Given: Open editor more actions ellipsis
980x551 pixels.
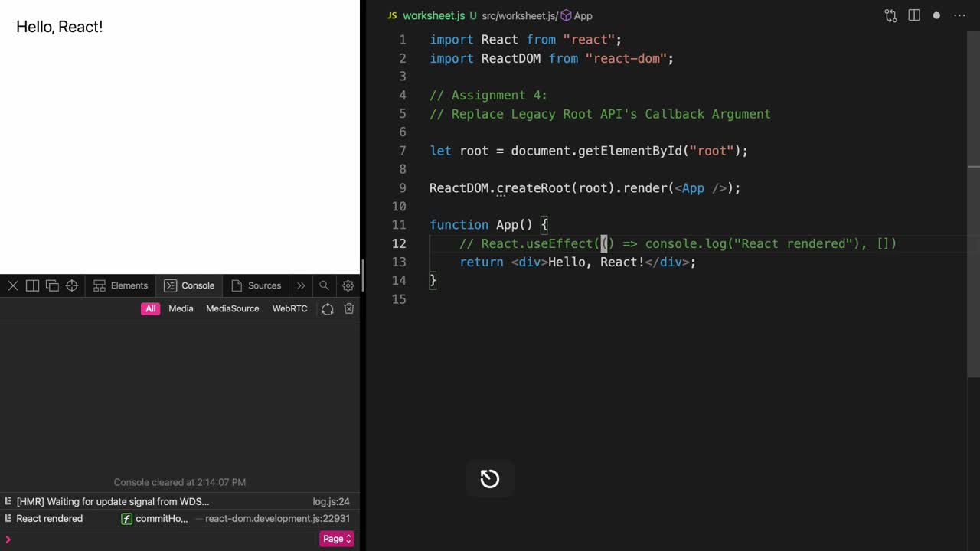Looking at the screenshot, I should 959,15.
